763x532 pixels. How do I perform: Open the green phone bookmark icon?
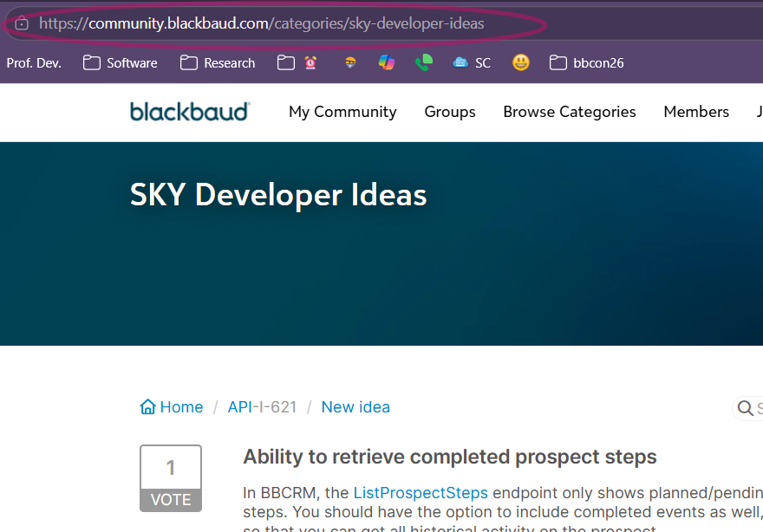tap(424, 62)
